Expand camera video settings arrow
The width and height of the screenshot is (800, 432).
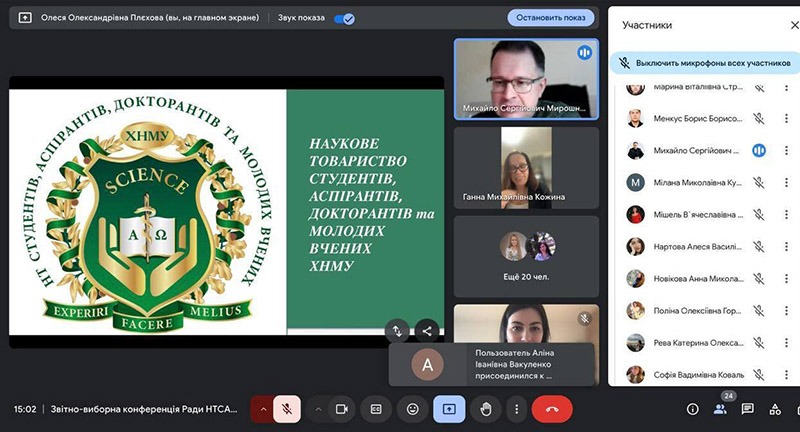pyautogui.click(x=318, y=409)
